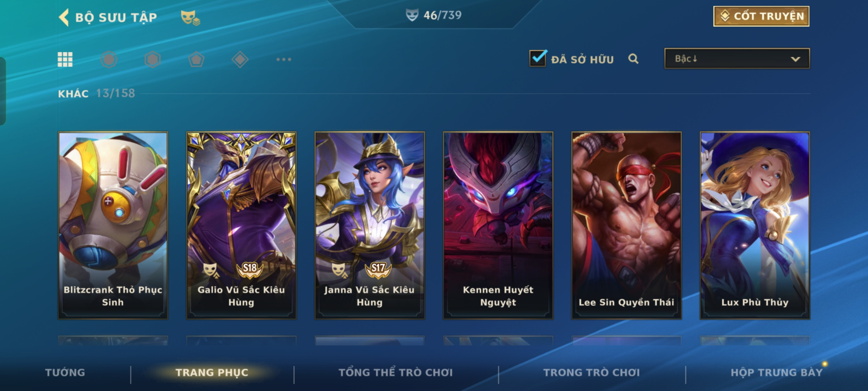Open the gold mask coins icon
The height and width of the screenshot is (391, 868).
click(190, 17)
